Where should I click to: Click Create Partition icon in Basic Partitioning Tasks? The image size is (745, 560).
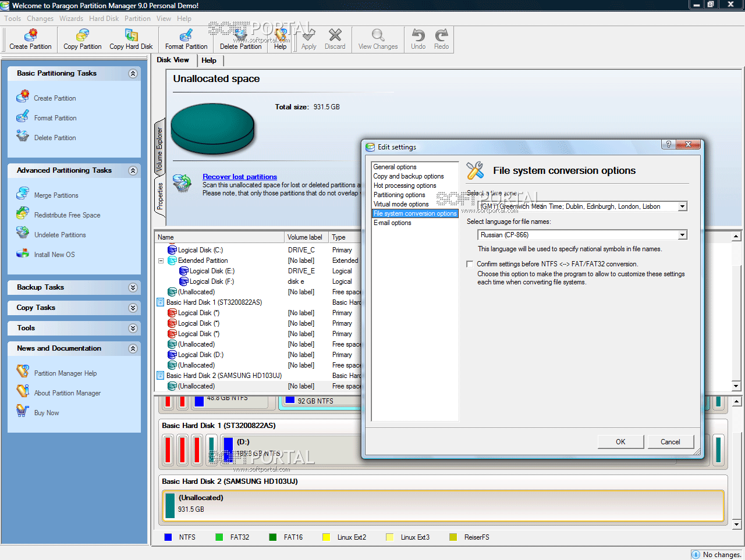click(23, 97)
